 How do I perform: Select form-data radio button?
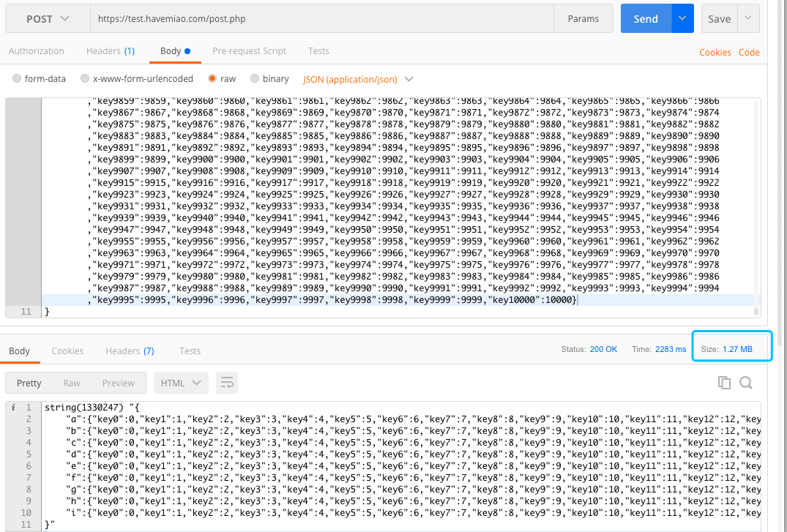coord(17,78)
